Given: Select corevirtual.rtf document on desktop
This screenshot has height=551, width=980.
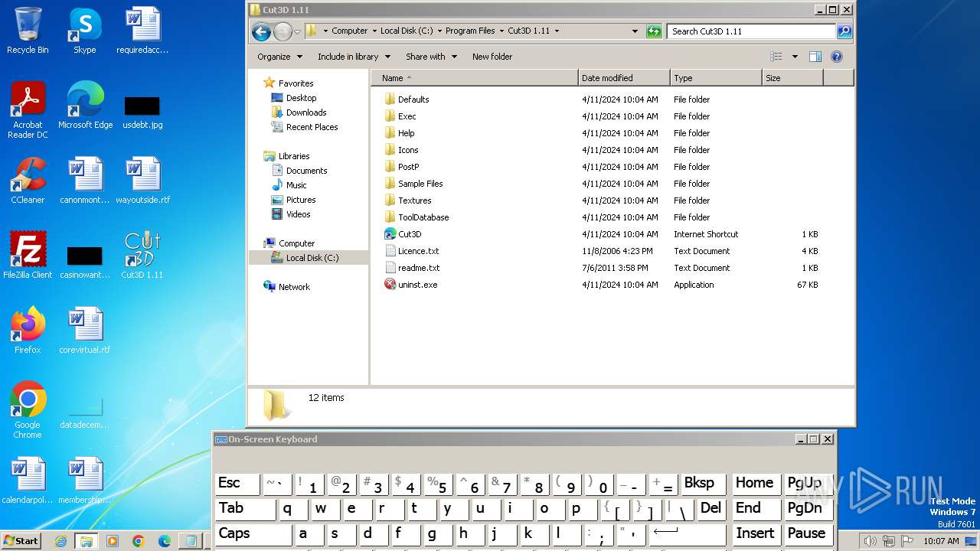Looking at the screenshot, I should pyautogui.click(x=85, y=331).
